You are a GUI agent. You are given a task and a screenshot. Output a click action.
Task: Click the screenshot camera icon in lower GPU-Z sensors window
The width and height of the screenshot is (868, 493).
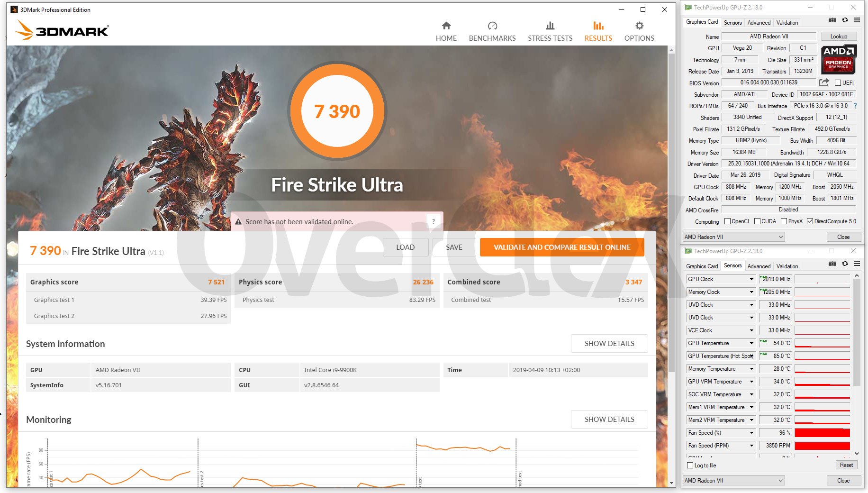click(x=832, y=264)
